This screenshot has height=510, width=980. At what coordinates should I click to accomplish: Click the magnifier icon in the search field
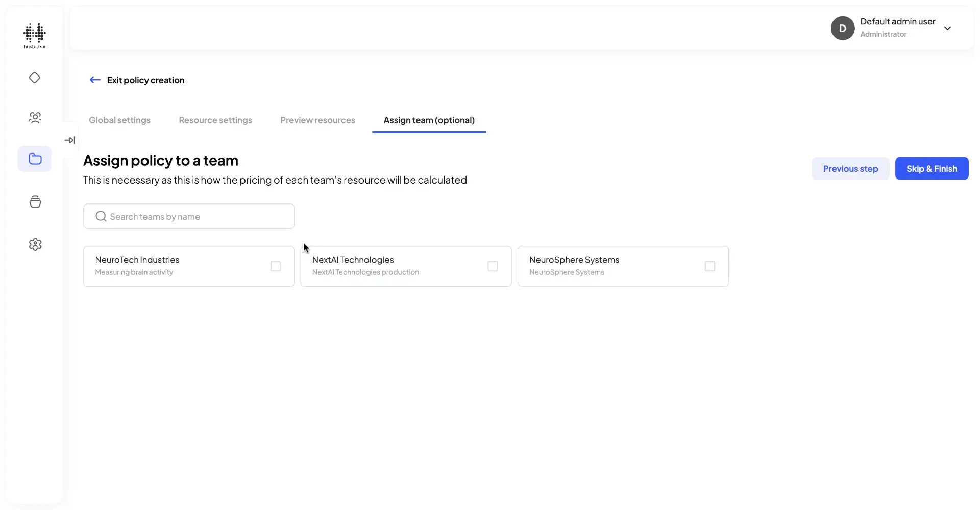(101, 216)
